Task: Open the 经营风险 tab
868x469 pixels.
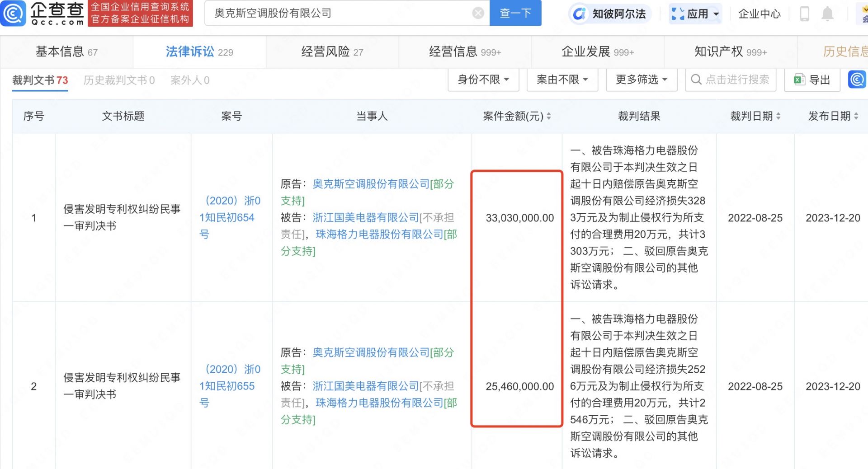Action: pos(332,52)
